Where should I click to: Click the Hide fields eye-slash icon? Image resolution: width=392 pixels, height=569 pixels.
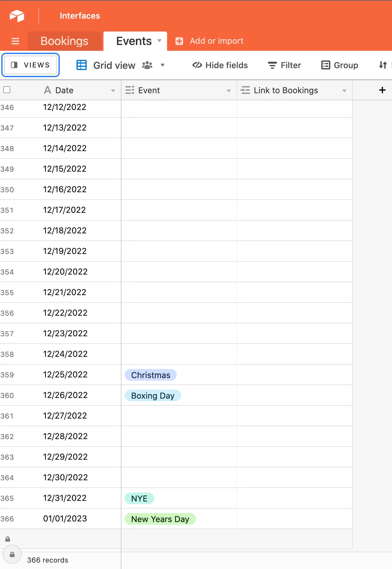pyautogui.click(x=197, y=65)
